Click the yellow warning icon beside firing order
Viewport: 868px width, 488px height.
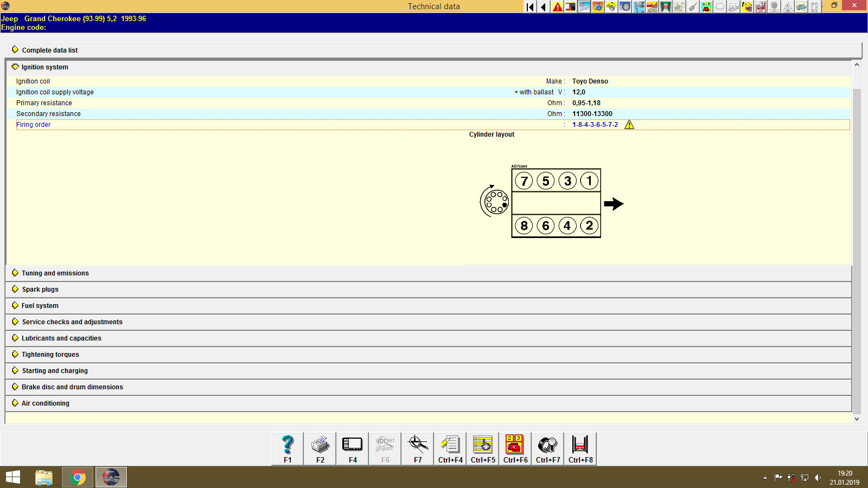(x=629, y=125)
